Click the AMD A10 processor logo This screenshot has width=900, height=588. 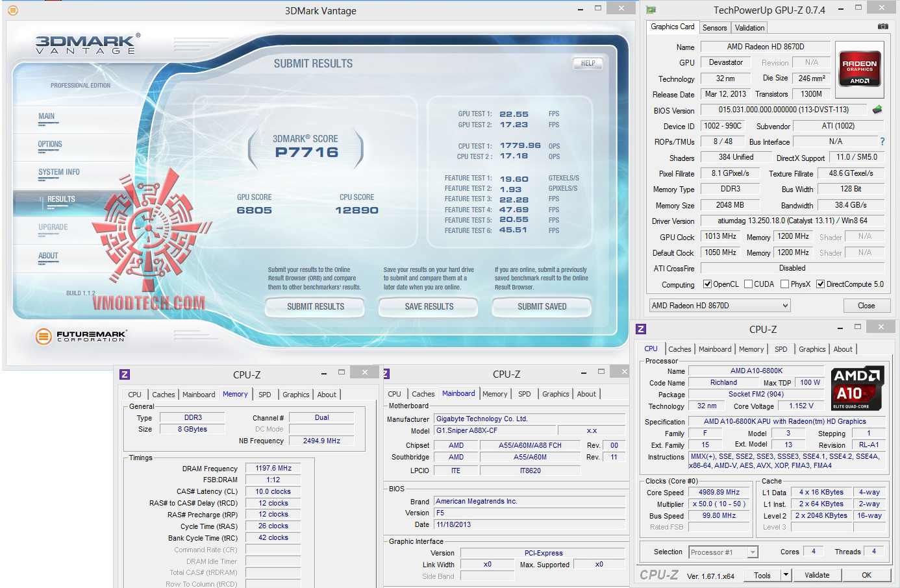(856, 388)
